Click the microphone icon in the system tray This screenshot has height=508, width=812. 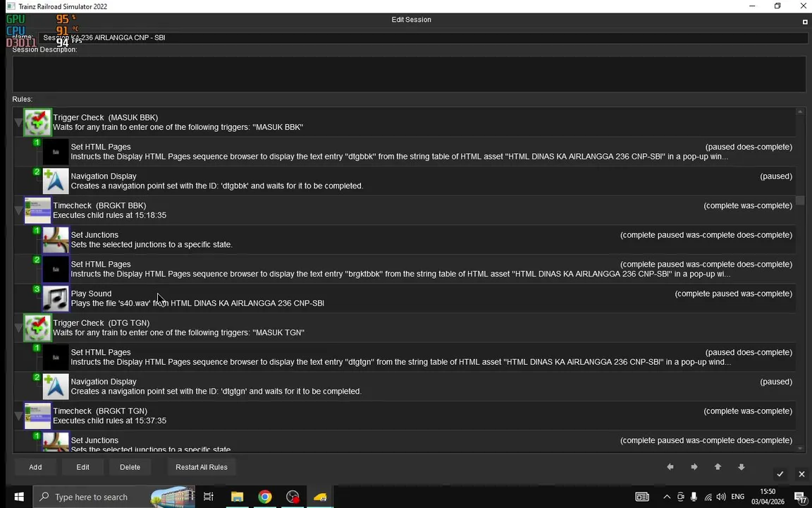(x=694, y=497)
